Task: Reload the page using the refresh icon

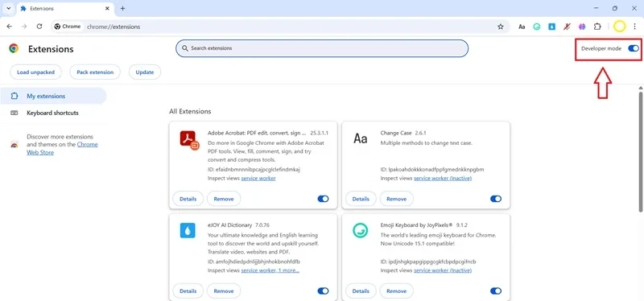Action: pos(39,27)
